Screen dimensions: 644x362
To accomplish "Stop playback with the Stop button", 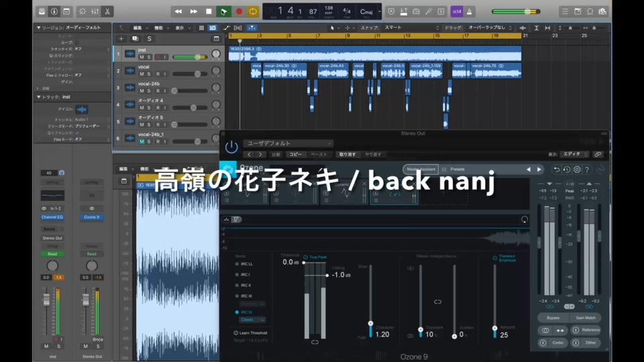I will (209, 11).
